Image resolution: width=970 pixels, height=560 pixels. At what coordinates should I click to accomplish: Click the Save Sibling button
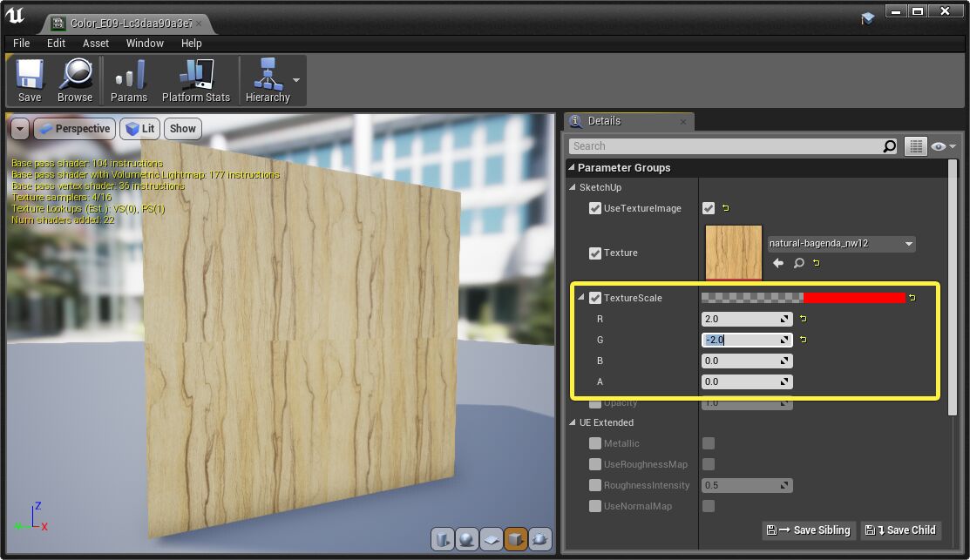(808, 530)
